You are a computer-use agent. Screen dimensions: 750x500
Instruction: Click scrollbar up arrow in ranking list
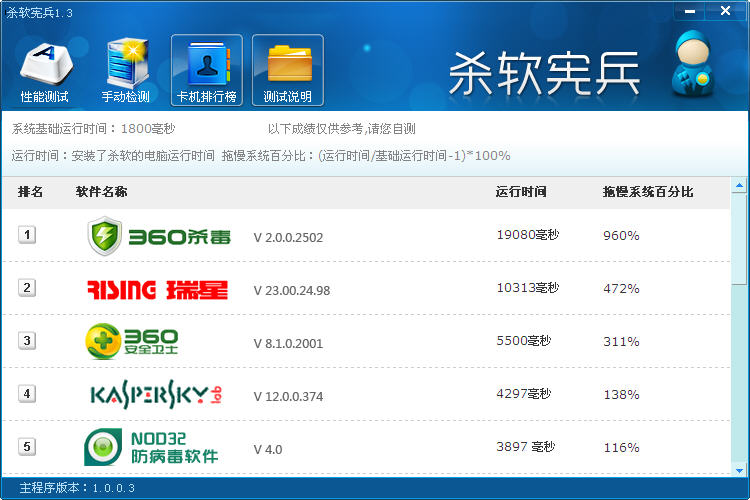(x=739, y=185)
